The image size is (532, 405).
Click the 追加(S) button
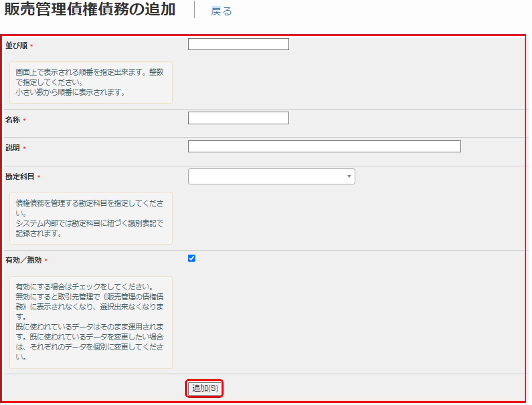[205, 388]
